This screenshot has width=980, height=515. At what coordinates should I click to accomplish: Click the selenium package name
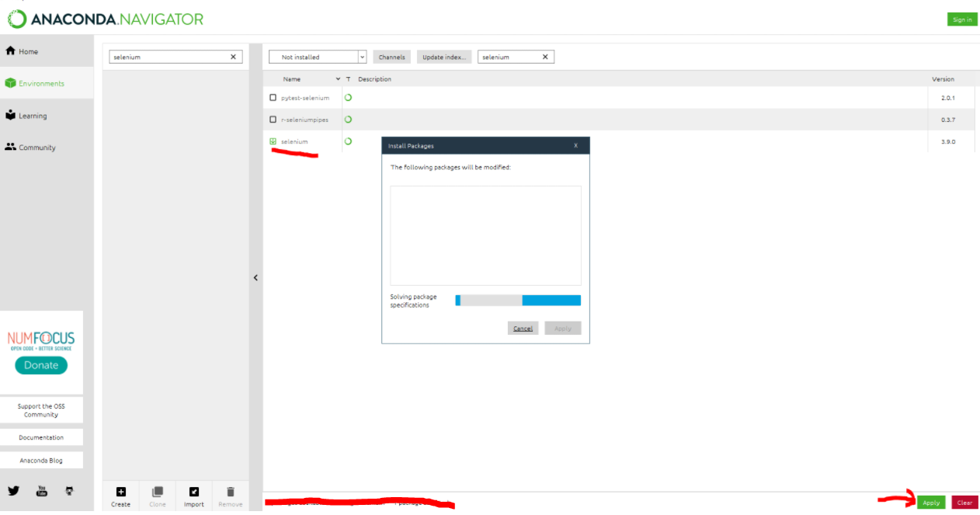[x=294, y=141]
